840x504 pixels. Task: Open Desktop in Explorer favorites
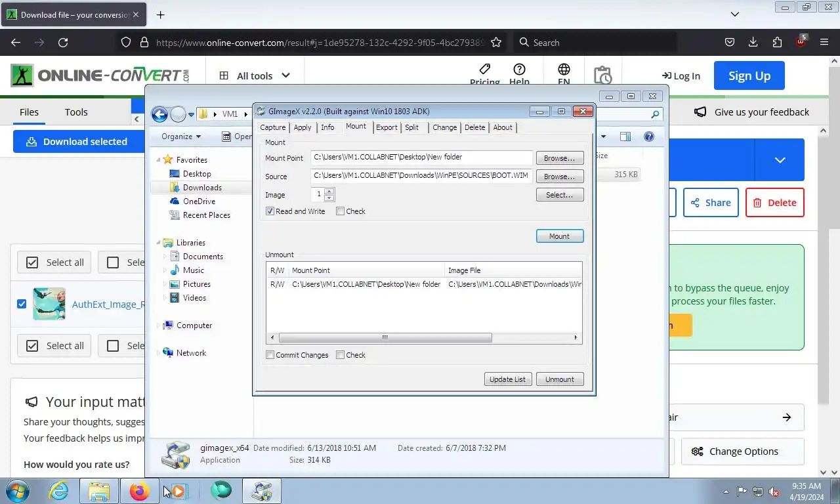point(197,174)
